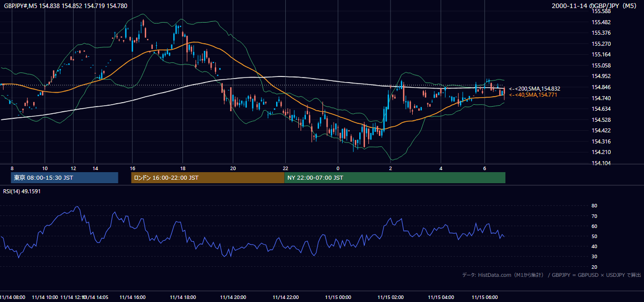Click price axis value 155.058
This screenshot has width=644, height=302.
601,65
